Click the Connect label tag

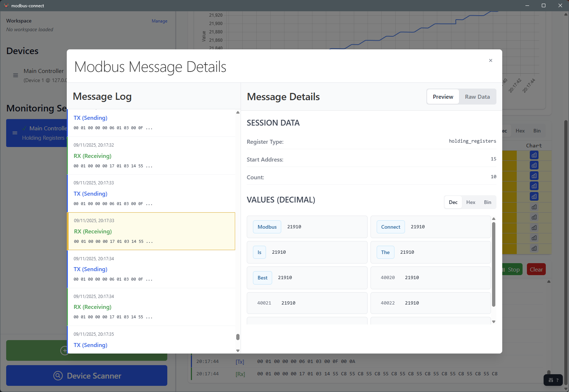point(390,227)
